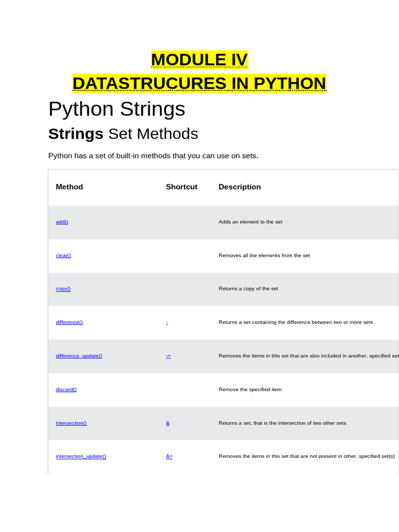Image resolution: width=399 pixels, height=532 pixels.
Task: Click the Python Strings heading
Action: pos(116,109)
